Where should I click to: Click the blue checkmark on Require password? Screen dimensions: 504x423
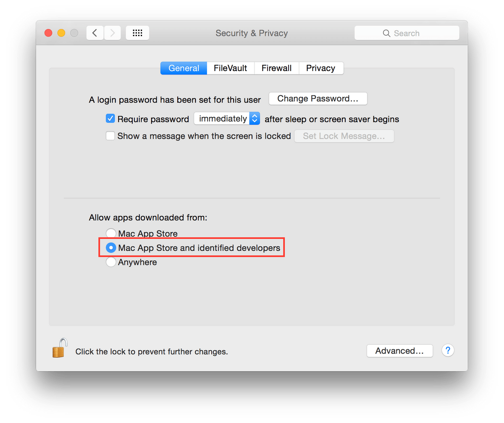[x=110, y=119]
